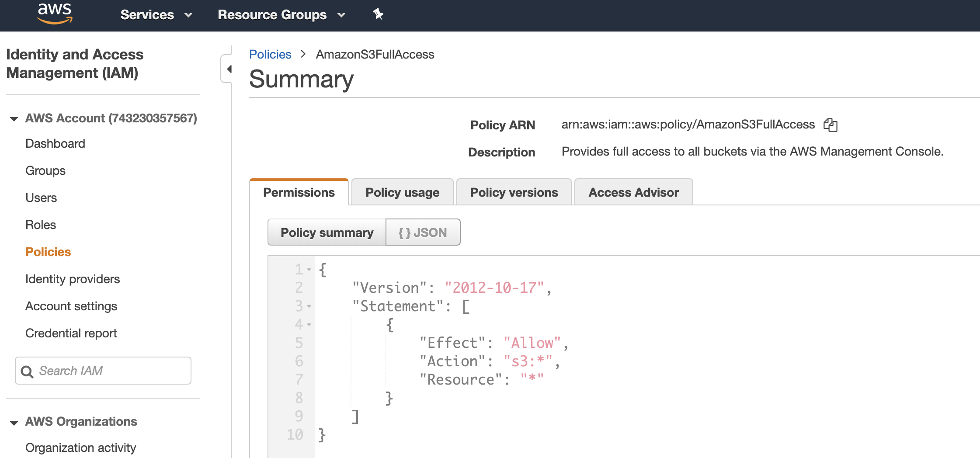The width and height of the screenshot is (980, 458).
Task: Click the magnifier icon in Search IAM
Action: point(27,371)
